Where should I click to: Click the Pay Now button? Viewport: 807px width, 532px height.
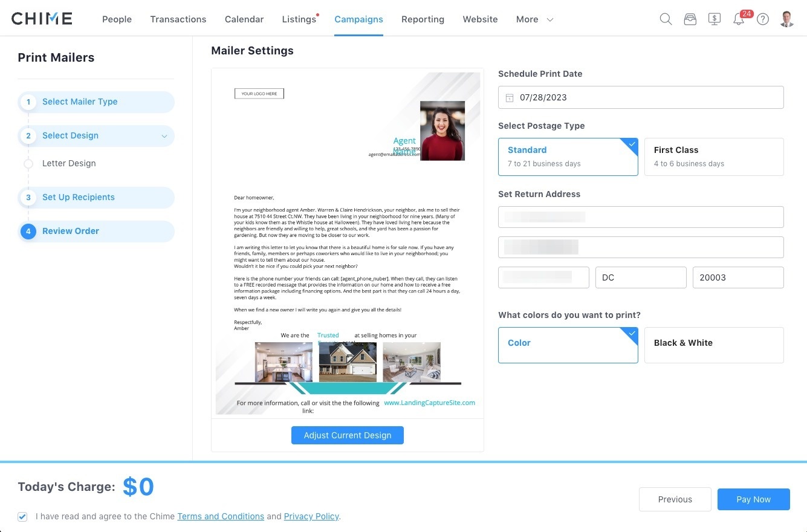click(753, 499)
